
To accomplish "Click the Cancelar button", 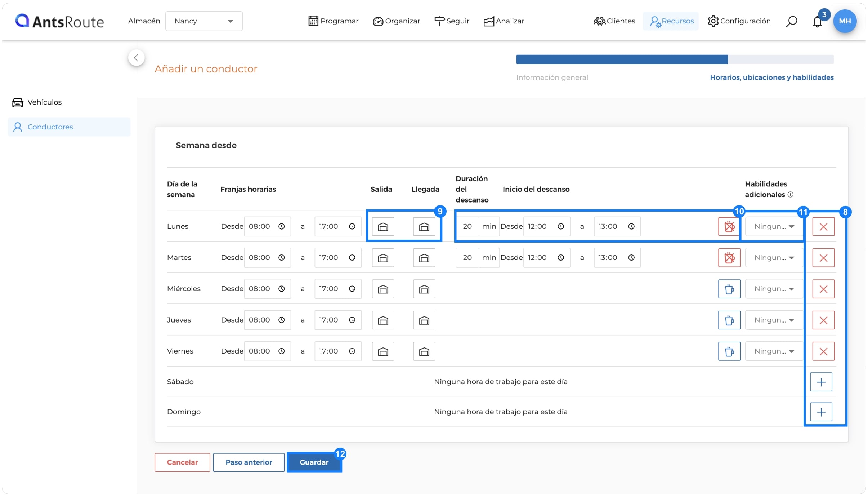I will pyautogui.click(x=182, y=462).
